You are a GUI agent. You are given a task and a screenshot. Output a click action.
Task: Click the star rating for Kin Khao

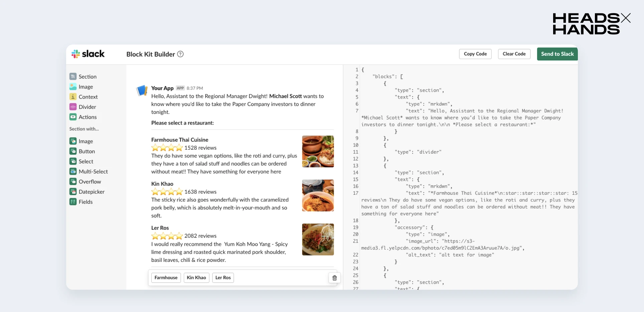167,192
